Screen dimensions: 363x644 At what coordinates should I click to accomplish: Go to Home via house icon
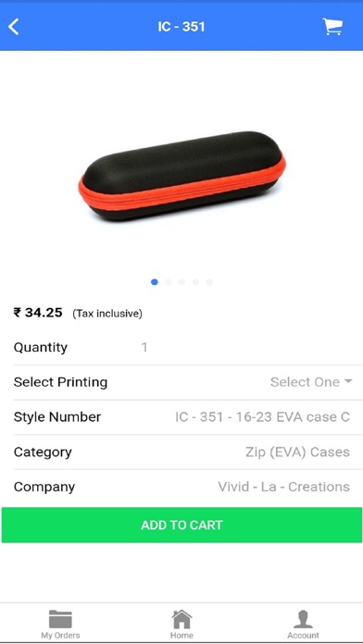tap(181, 619)
